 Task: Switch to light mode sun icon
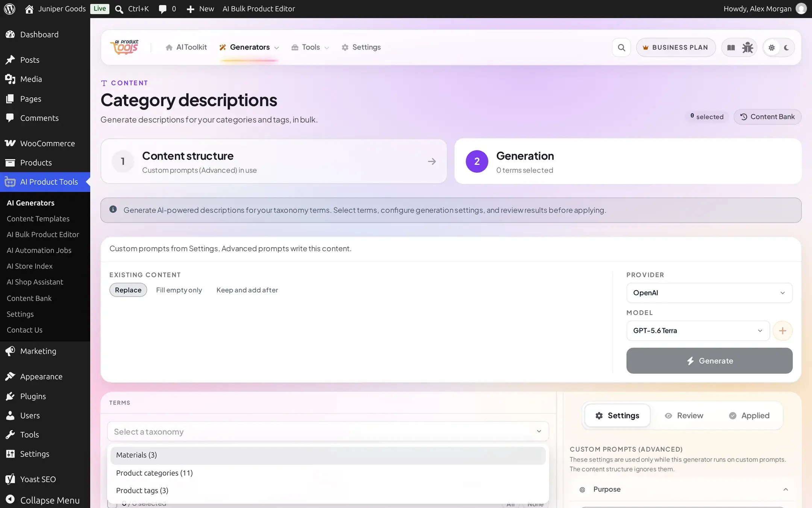[x=771, y=48]
